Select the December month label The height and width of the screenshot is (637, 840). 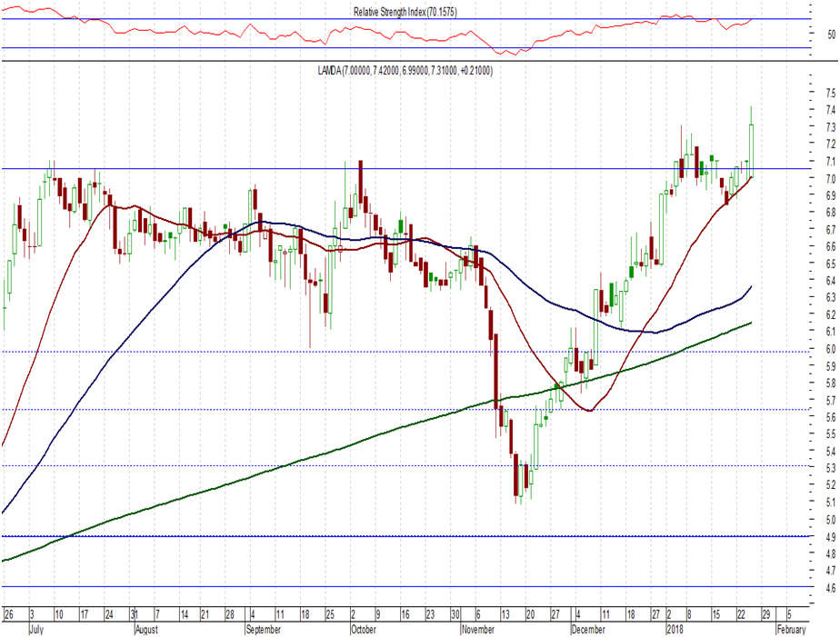pyautogui.click(x=588, y=630)
